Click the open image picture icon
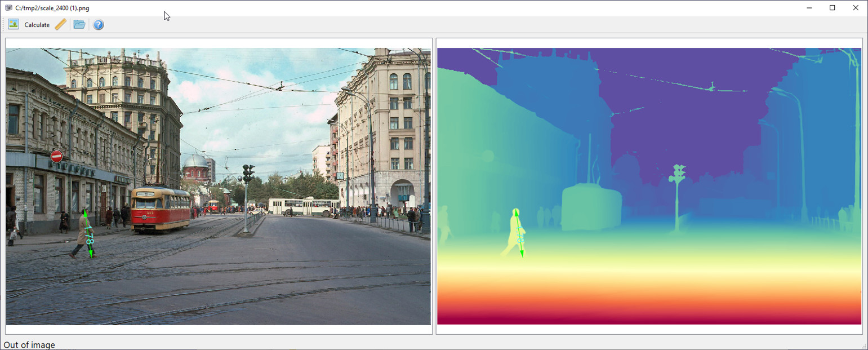868x350 pixels. pos(13,24)
